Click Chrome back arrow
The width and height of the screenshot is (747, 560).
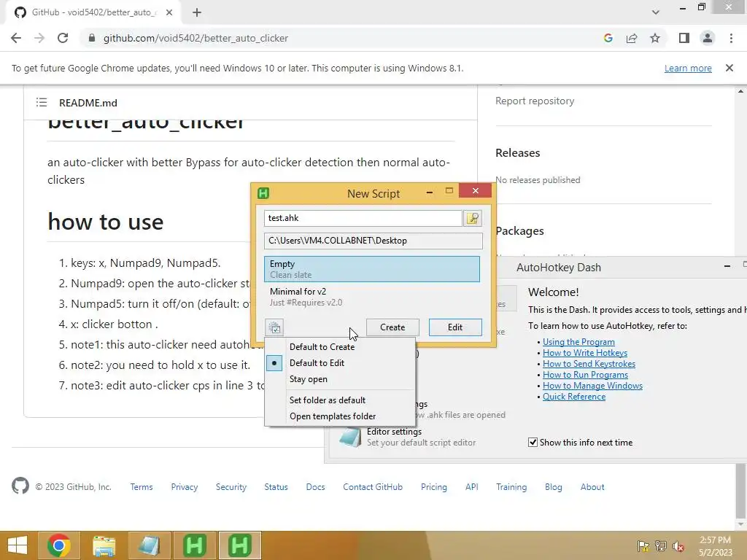(16, 38)
